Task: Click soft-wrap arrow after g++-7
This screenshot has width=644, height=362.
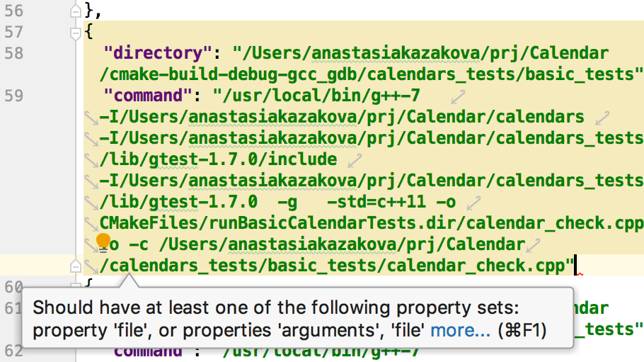Action: click(x=459, y=96)
